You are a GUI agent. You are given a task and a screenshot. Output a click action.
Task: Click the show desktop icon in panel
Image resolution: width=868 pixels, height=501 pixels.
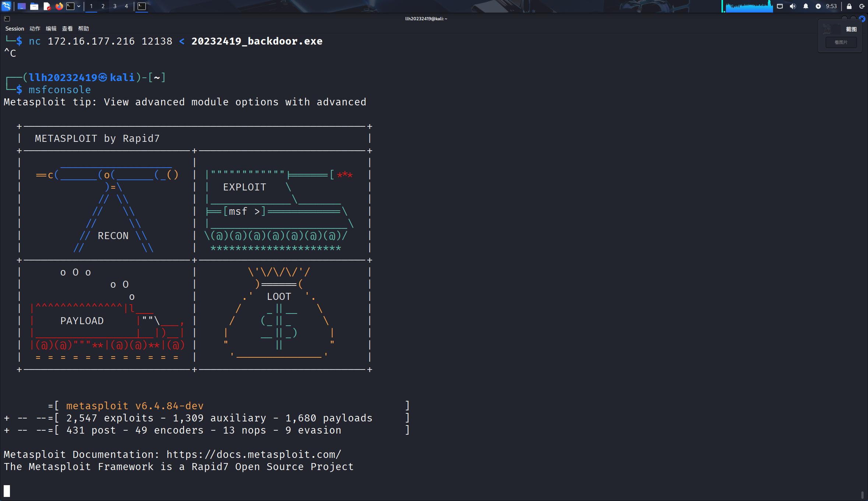coord(21,6)
